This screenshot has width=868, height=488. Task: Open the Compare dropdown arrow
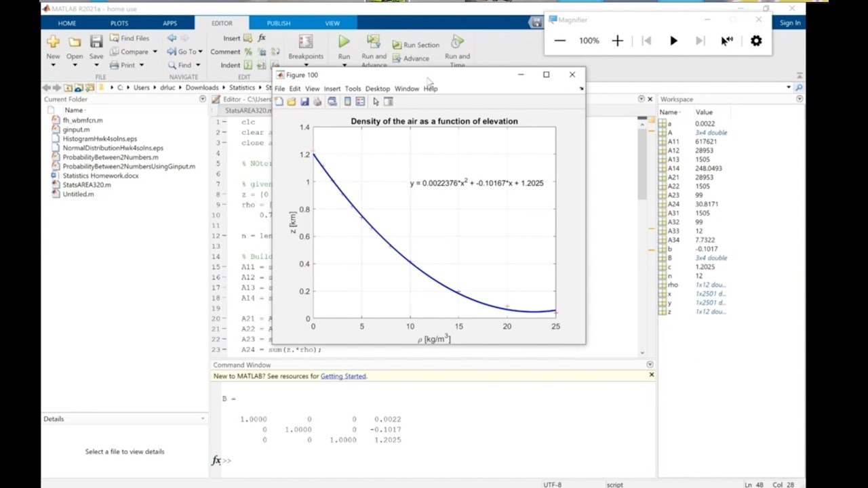(155, 52)
